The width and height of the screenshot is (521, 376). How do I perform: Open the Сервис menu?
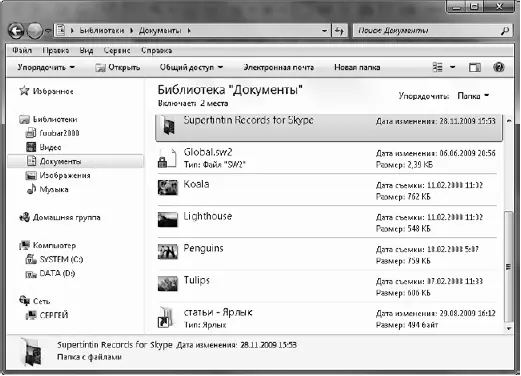coord(117,50)
